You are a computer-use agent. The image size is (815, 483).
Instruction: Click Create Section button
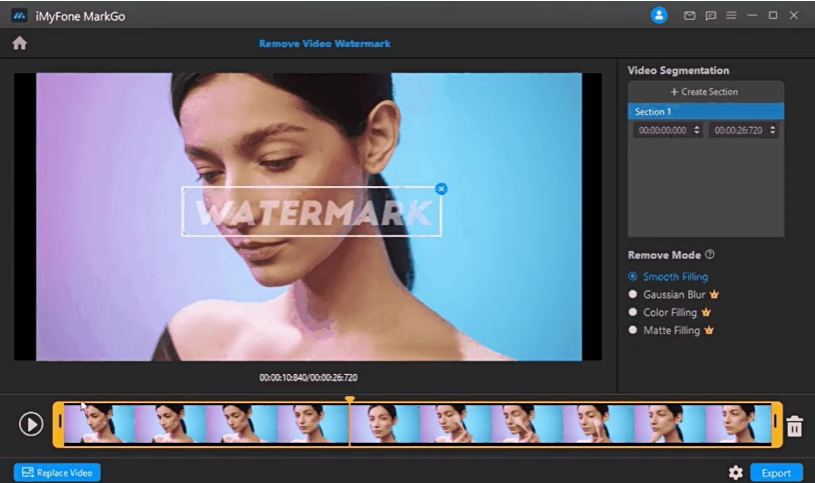(x=705, y=92)
